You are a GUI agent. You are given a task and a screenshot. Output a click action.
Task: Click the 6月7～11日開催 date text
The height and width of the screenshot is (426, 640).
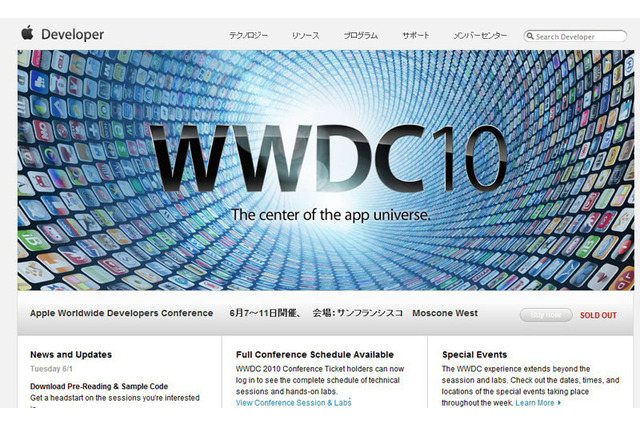[x=264, y=313]
